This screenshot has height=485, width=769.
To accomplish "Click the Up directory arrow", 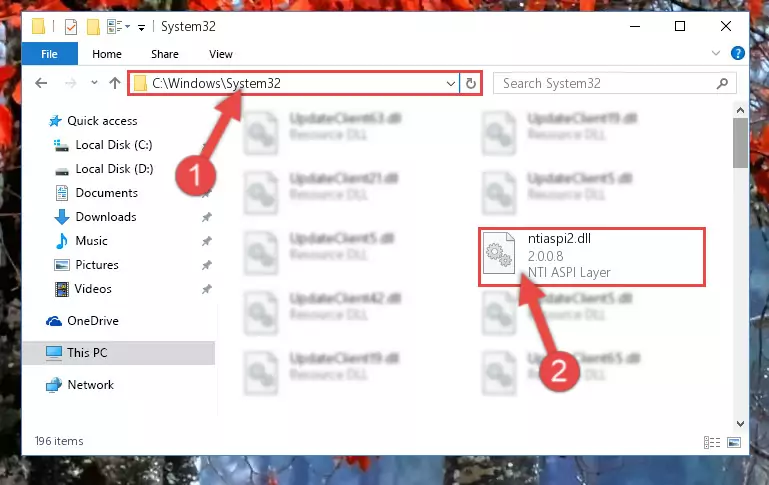I will click(115, 83).
